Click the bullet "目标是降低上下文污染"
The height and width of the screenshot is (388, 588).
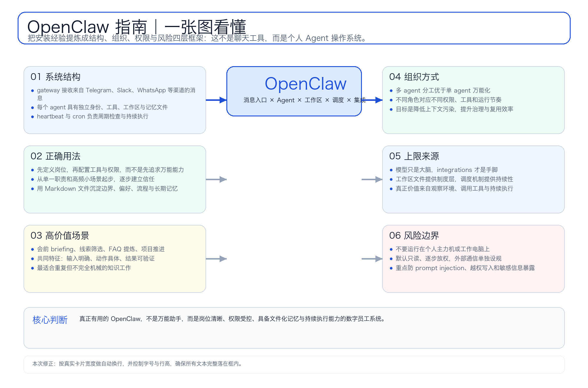tap(455, 109)
